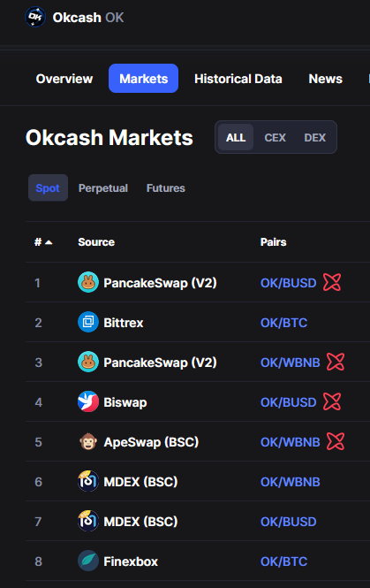The width and height of the screenshot is (370, 588).
Task: Click the ApeSwap monkey icon
Action: 88,441
